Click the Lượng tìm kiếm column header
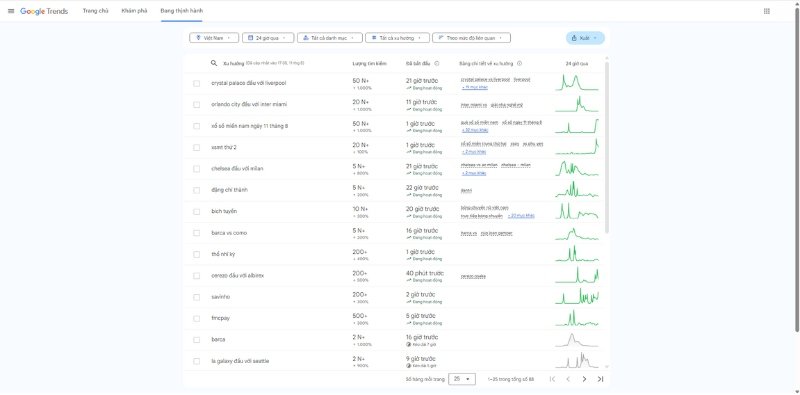800x395 pixels. [x=369, y=64]
